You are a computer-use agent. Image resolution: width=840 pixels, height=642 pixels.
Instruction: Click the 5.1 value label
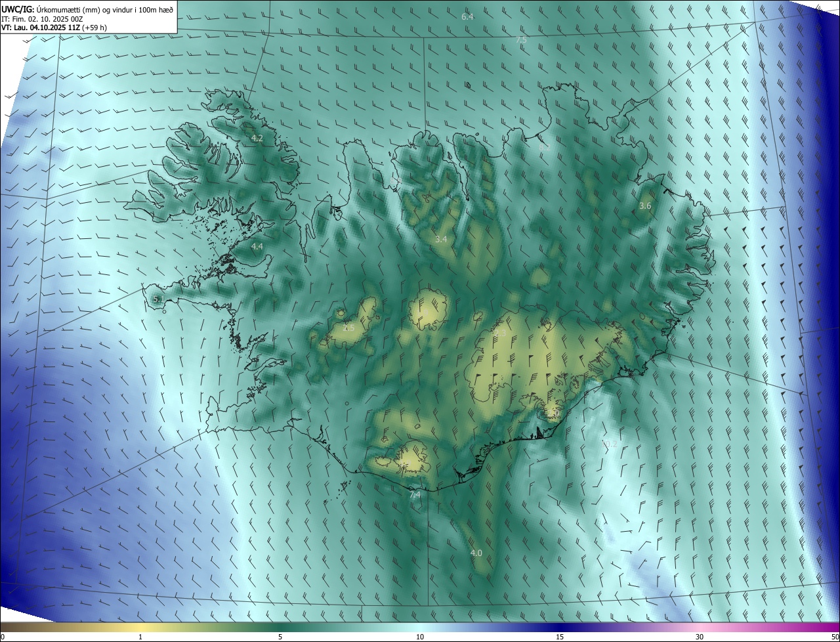pyautogui.click(x=157, y=299)
